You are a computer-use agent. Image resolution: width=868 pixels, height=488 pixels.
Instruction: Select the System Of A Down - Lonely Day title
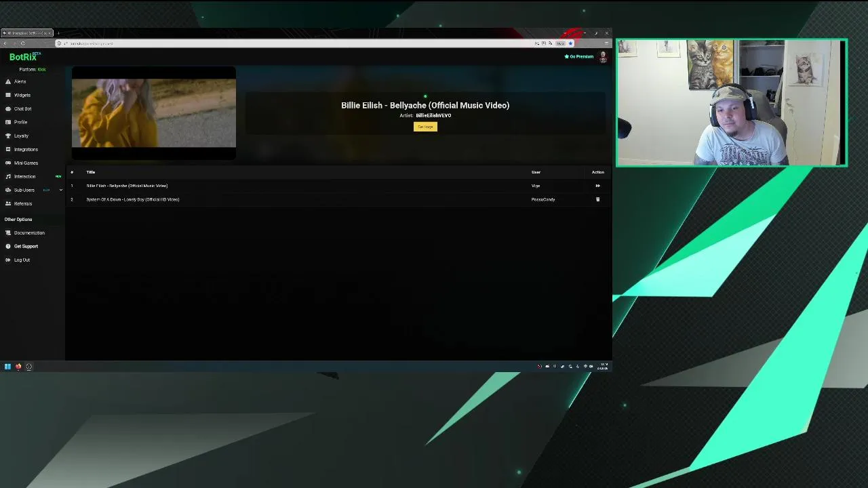pyautogui.click(x=133, y=199)
